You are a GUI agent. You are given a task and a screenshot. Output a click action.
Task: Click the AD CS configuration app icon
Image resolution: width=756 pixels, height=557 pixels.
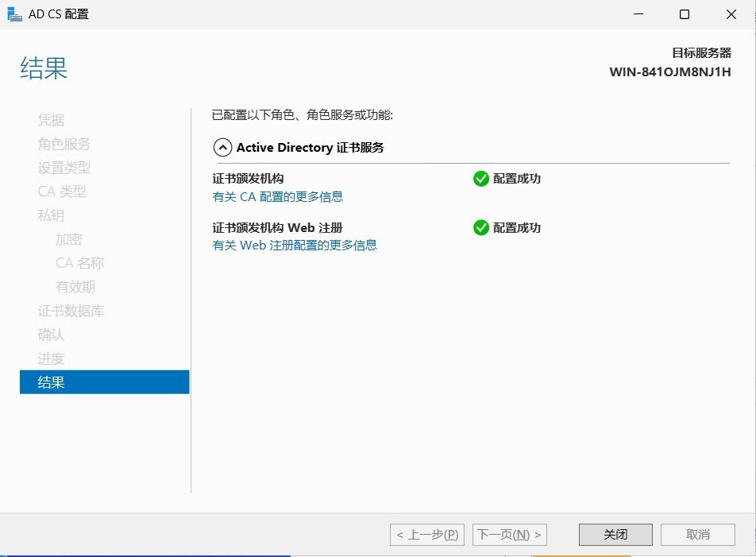pos(14,14)
